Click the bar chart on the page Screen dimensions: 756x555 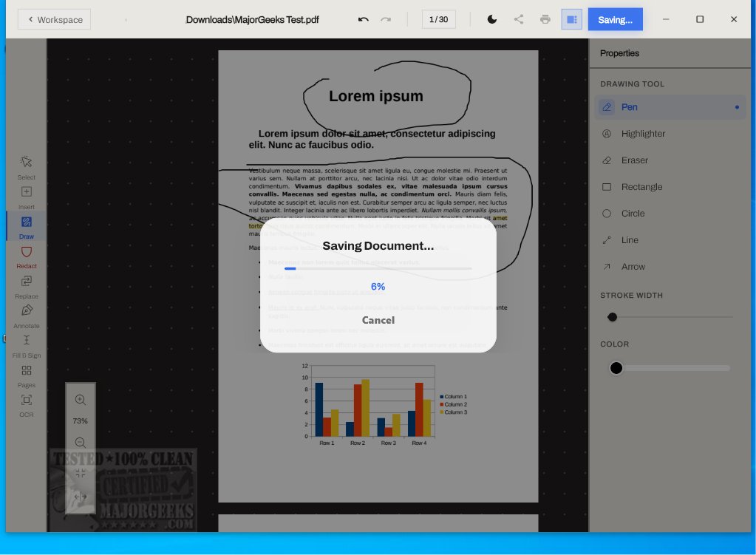coord(384,404)
